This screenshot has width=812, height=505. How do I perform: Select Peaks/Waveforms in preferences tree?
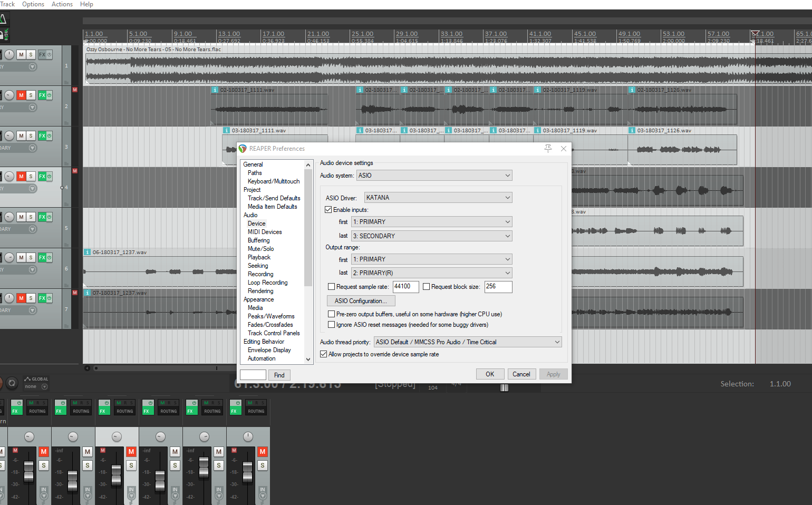pyautogui.click(x=271, y=316)
